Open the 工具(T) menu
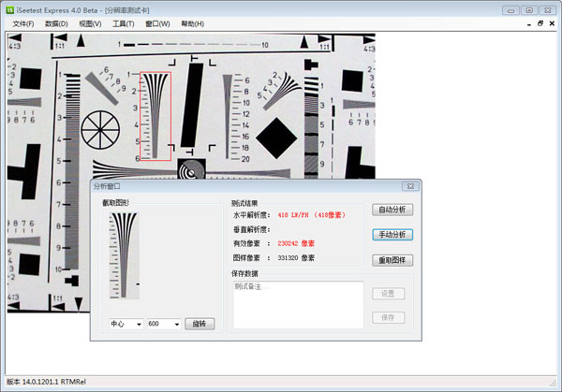Image resolution: width=562 pixels, height=392 pixels. (x=124, y=23)
